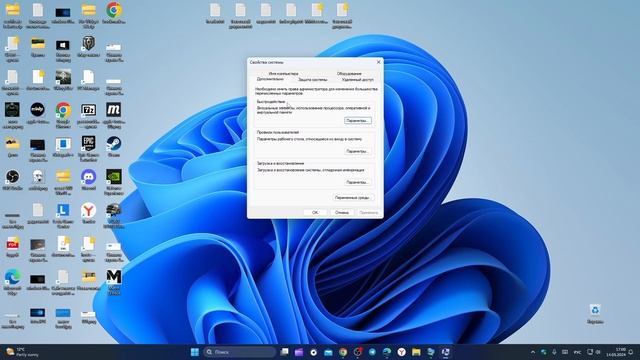The width and height of the screenshot is (640, 360).
Task: Click the Переменные среды button
Action: tap(352, 198)
